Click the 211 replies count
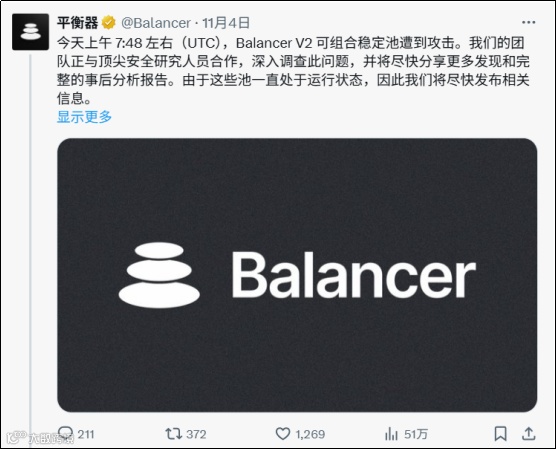Screen dimensions: 557x450 (x=86, y=434)
